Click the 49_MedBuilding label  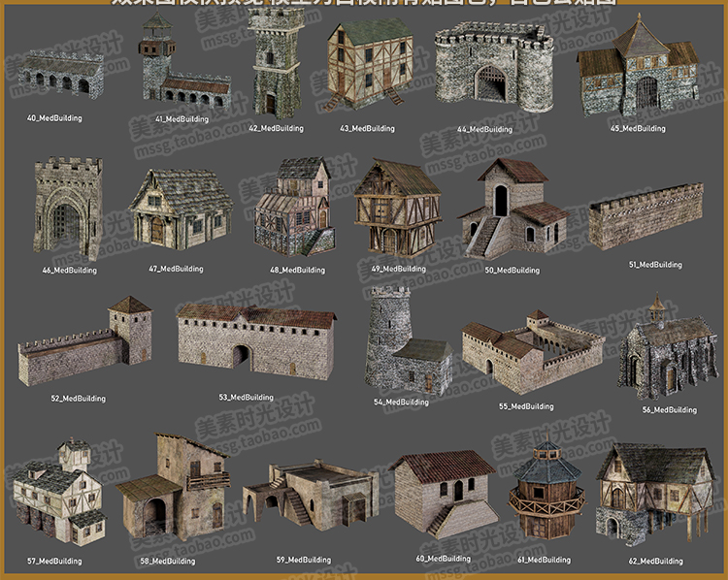[x=399, y=269]
